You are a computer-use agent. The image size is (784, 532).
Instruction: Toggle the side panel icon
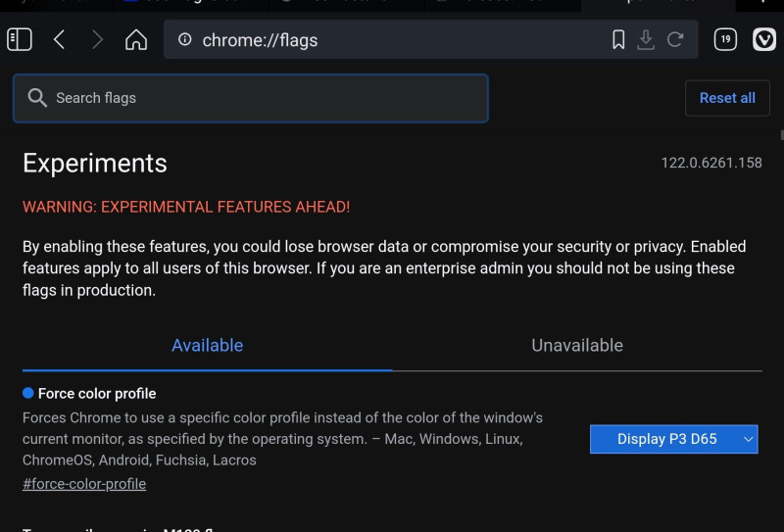point(20,39)
